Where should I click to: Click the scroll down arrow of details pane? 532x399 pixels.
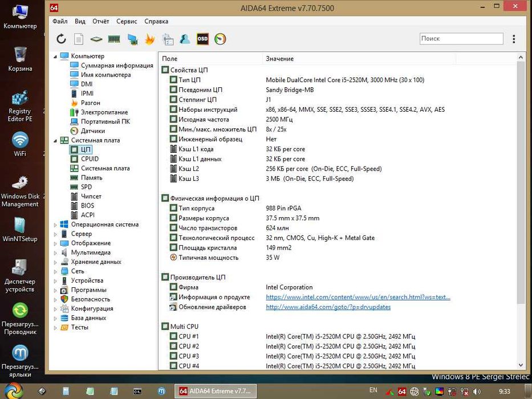(x=521, y=365)
